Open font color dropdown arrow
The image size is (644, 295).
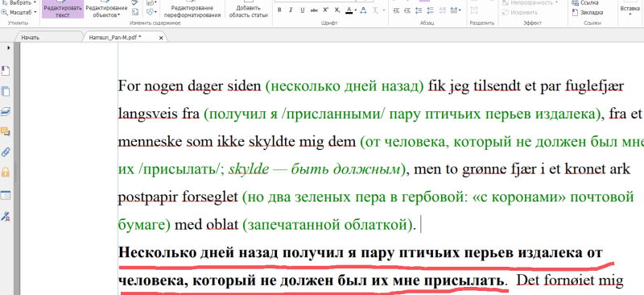356,10
